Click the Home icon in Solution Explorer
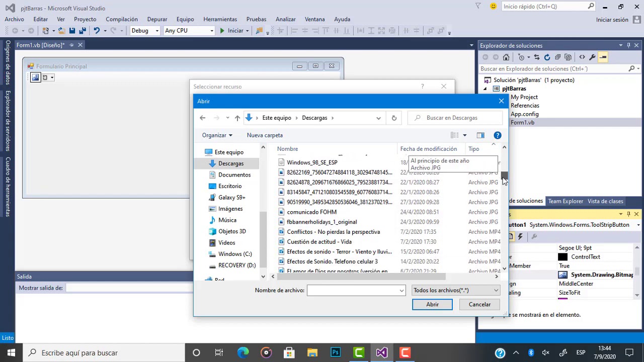This screenshot has height=362, width=644. (506, 57)
